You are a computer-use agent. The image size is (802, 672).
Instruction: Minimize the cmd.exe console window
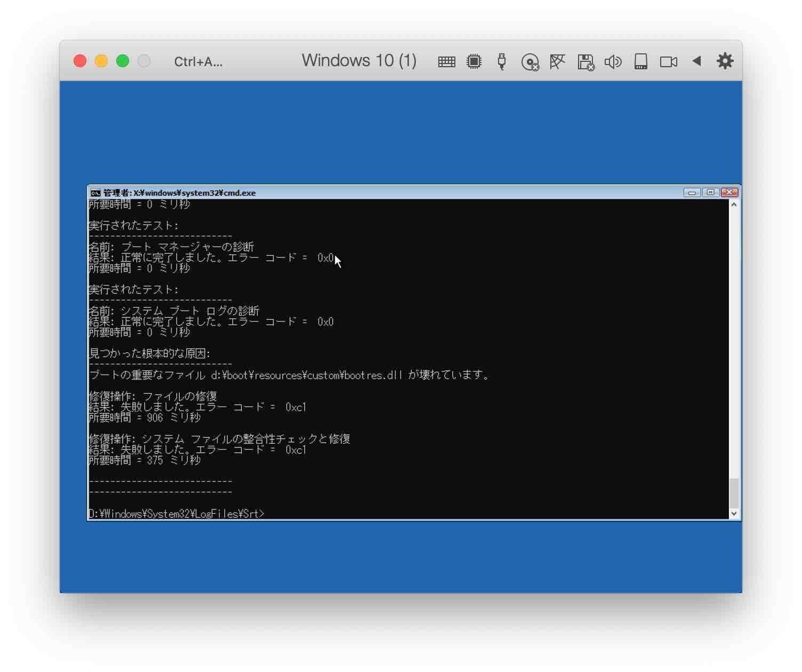tap(692, 193)
